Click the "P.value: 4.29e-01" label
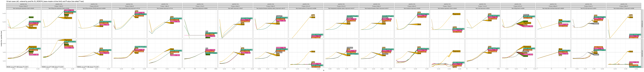 236,6
